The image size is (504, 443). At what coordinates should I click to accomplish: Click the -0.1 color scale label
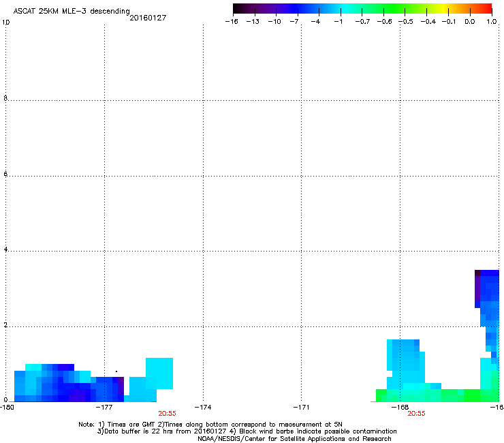pyautogui.click(x=449, y=22)
